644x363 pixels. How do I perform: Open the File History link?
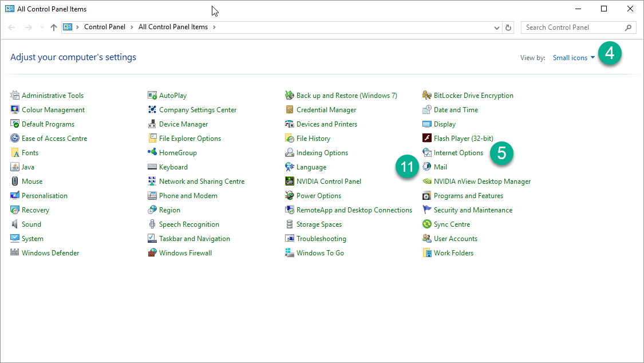(313, 139)
